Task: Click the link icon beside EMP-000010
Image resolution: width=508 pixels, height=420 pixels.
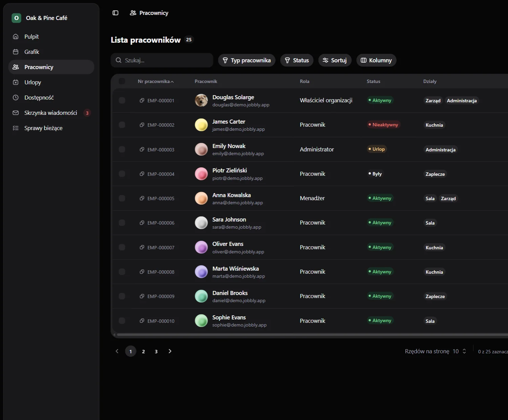Action: 142,320
